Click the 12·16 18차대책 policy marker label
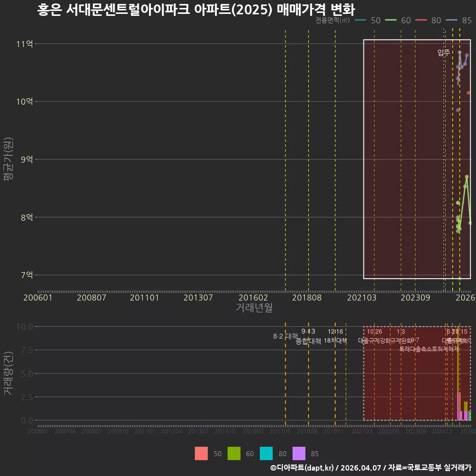476x476 pixels. coord(335,336)
